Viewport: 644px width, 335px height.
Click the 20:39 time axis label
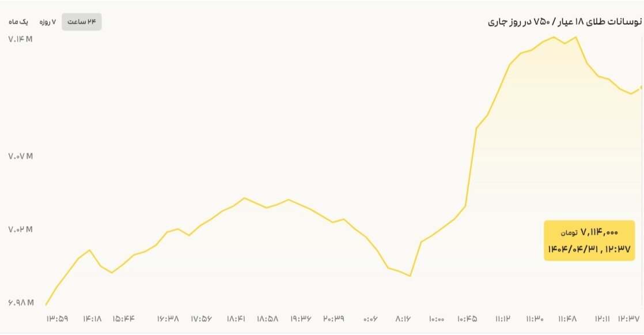(334, 318)
